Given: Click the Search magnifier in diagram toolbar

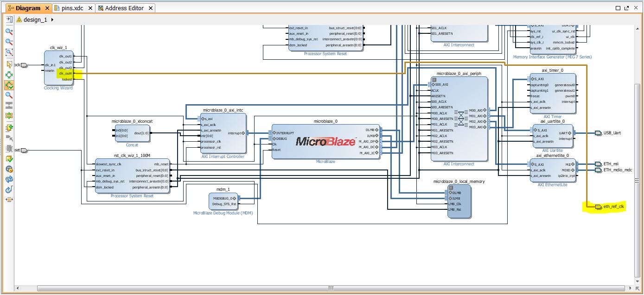Looking at the screenshot, I should 9,95.
